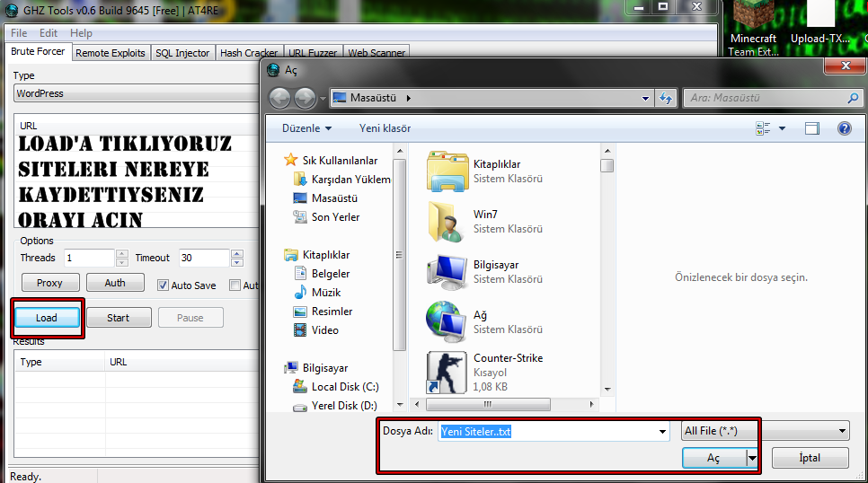Open Local Disk (C:) in the navigation pane
Image resolution: width=868 pixels, height=483 pixels.
coord(345,387)
